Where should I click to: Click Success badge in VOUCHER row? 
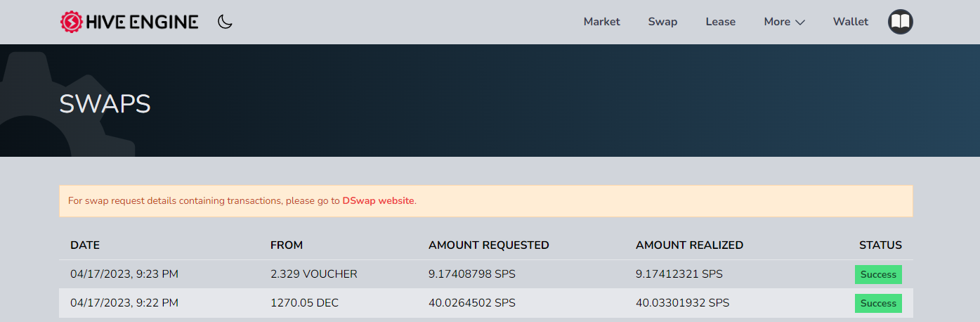(x=878, y=274)
